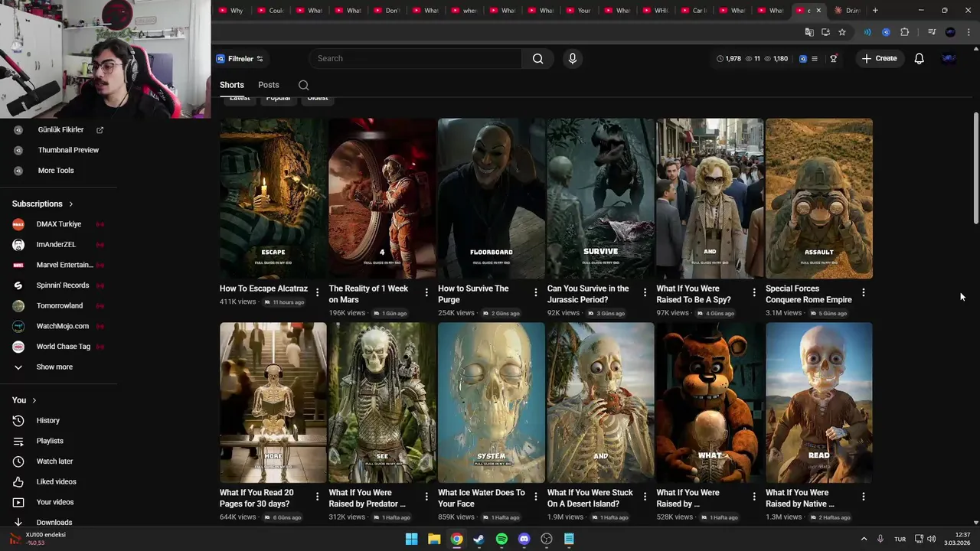Click the vidIQ trophy icon
The image size is (980, 551).
pyautogui.click(x=833, y=58)
